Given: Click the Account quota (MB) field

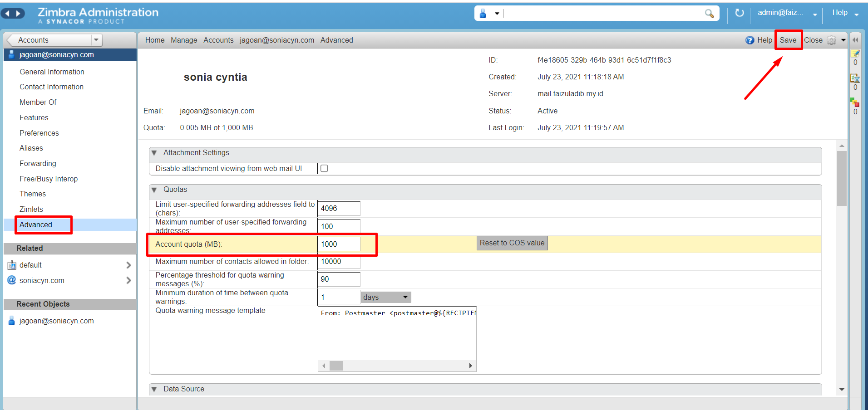Looking at the screenshot, I should click(x=339, y=244).
